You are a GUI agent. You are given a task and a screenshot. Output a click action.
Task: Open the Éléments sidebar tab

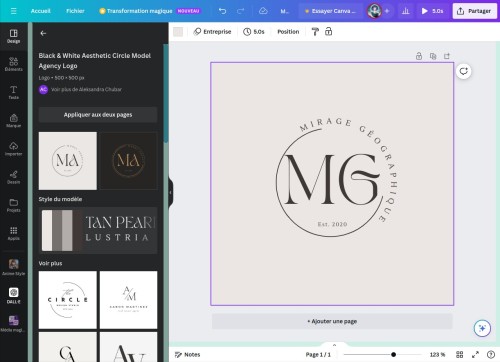click(14, 64)
